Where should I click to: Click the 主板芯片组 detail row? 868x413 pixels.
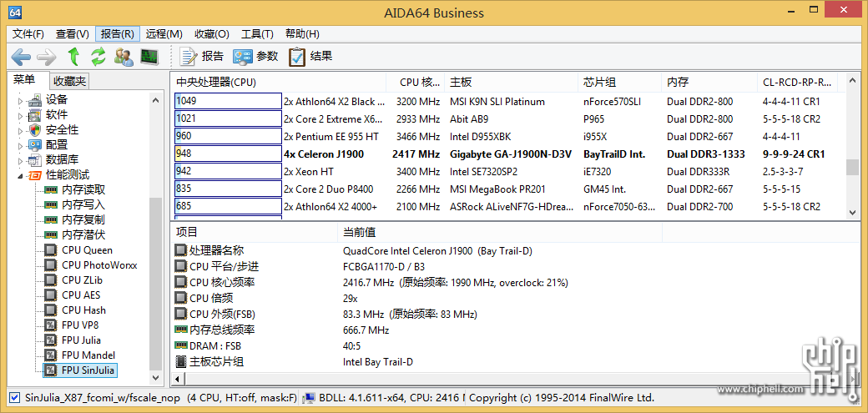pos(418,362)
